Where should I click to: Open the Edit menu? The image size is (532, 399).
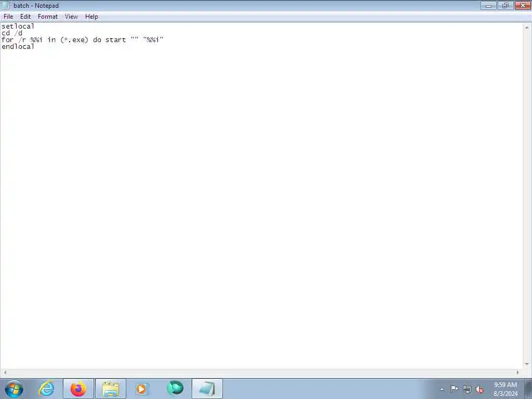[x=25, y=17]
